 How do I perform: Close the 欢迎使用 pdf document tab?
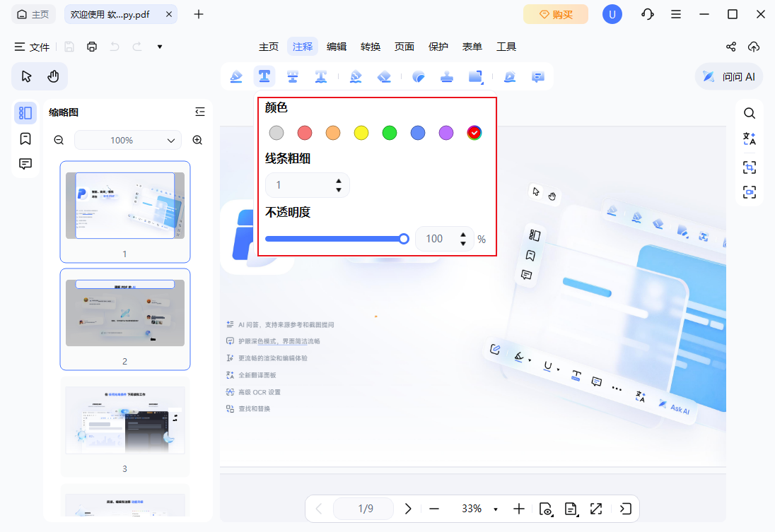[x=168, y=14]
